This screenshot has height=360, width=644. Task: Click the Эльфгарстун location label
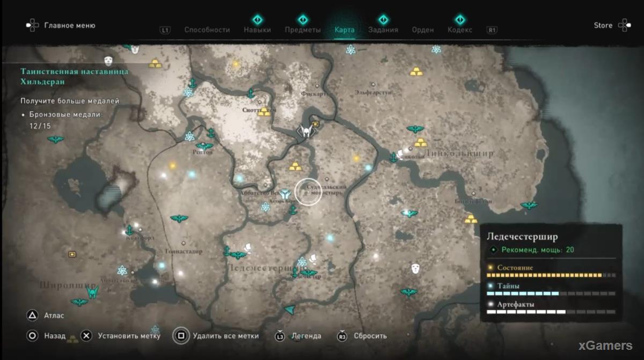pyautogui.click(x=373, y=92)
